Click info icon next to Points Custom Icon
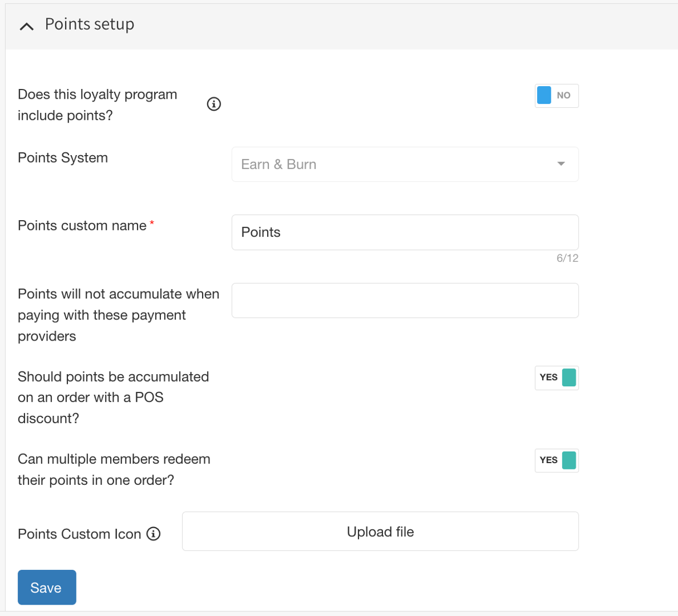 pos(154,534)
